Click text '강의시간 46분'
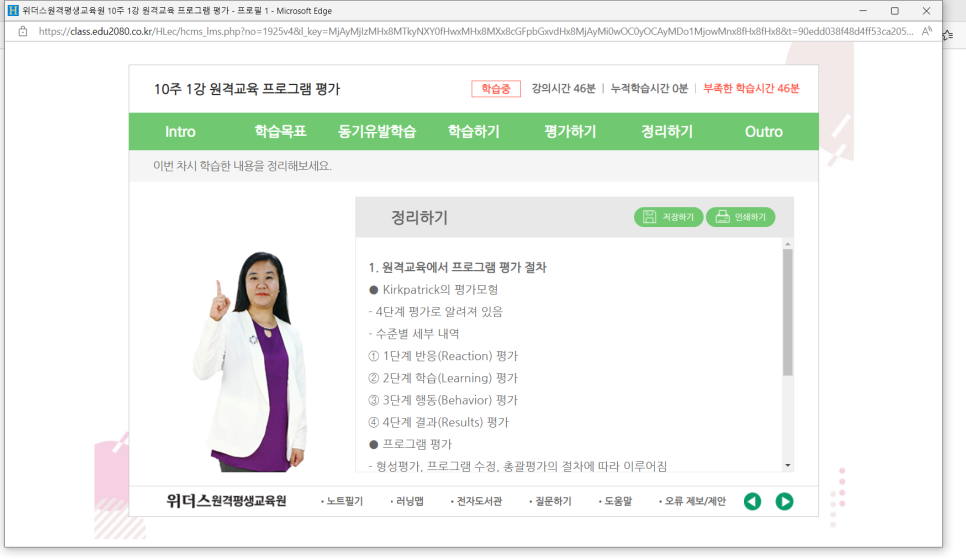This screenshot has width=966, height=559. tap(564, 89)
